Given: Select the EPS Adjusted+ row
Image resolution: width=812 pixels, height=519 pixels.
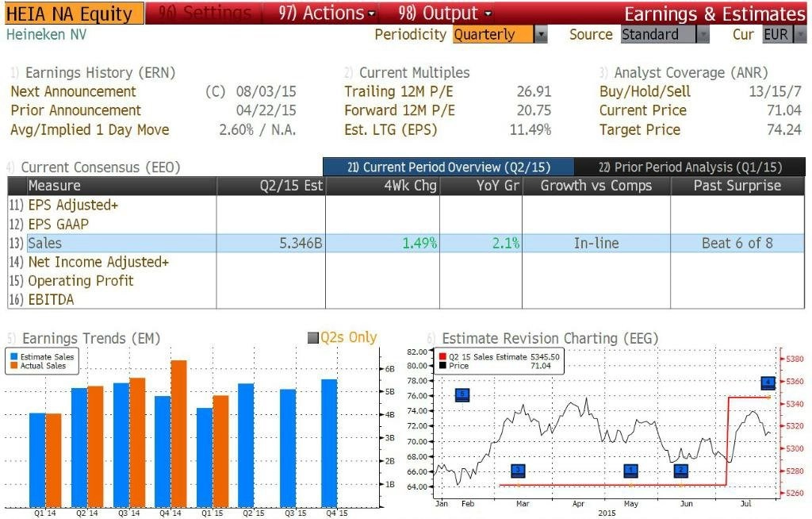Looking at the screenshot, I should (x=406, y=206).
